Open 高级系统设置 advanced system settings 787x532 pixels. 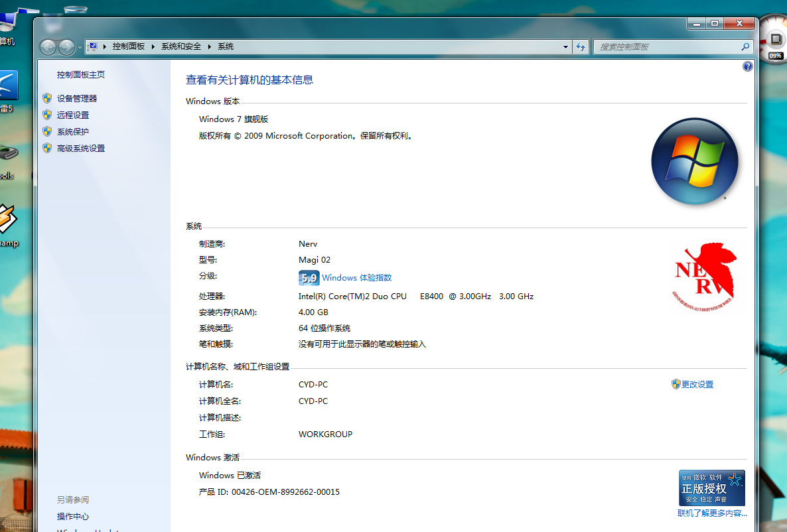coord(81,148)
